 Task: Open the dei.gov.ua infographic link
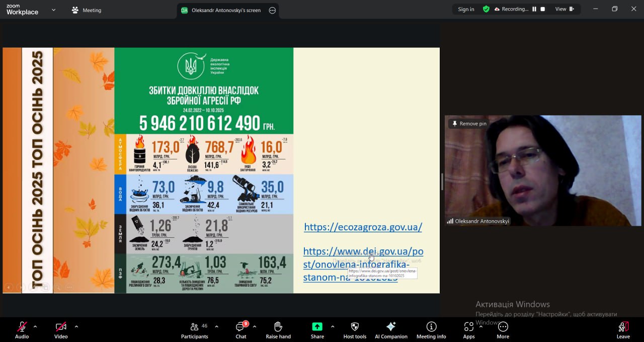pos(363,264)
